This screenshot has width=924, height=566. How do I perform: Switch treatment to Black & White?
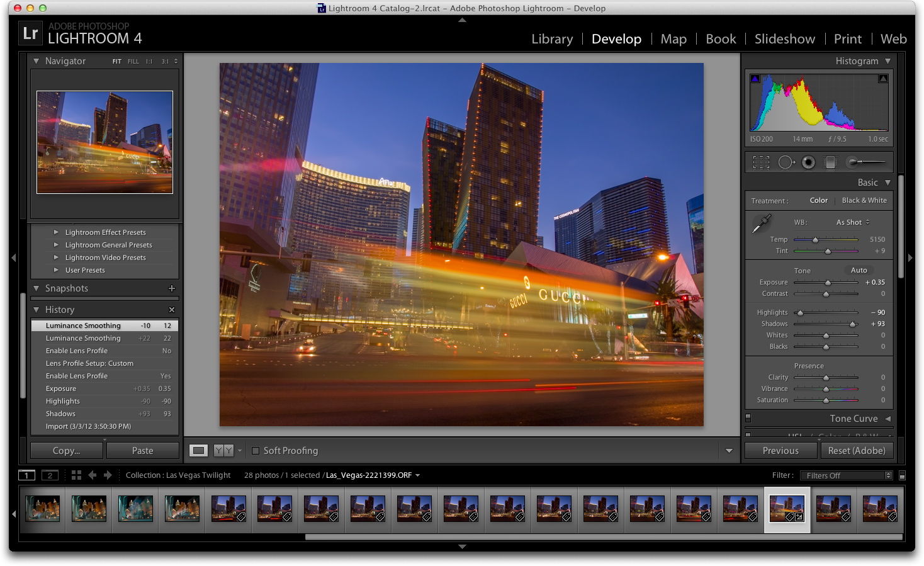pos(864,200)
